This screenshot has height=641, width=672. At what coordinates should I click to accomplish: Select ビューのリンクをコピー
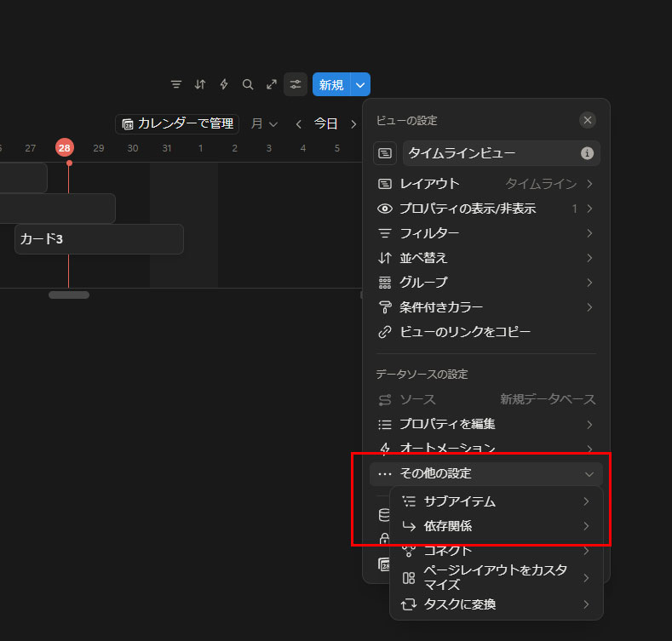tap(465, 331)
